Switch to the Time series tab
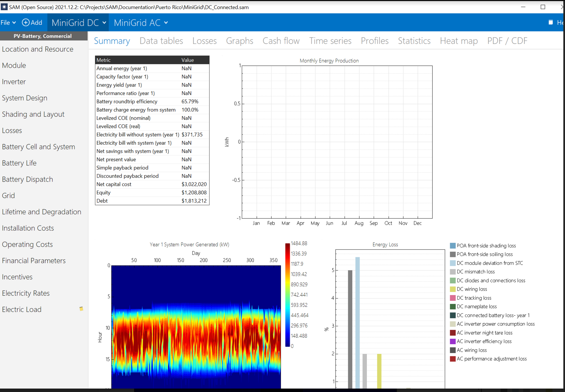The image size is (565, 392). [330, 41]
